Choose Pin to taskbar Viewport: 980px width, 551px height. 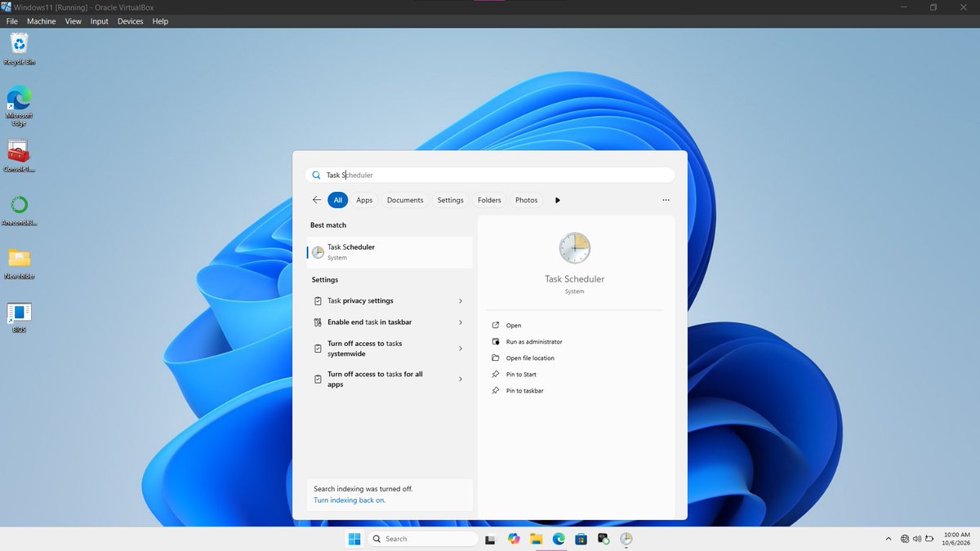[x=524, y=391]
